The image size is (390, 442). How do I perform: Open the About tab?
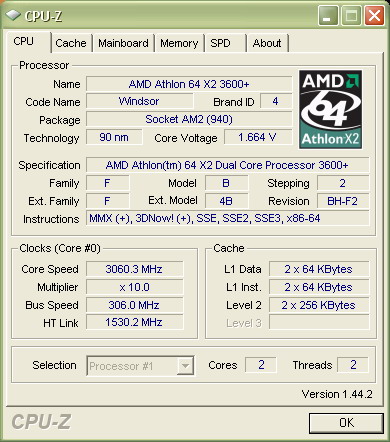pyautogui.click(x=267, y=43)
